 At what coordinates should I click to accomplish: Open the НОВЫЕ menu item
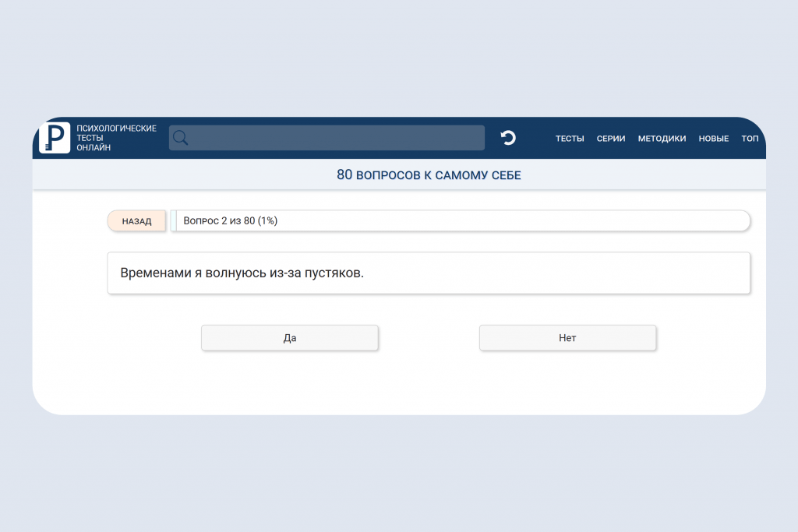tap(714, 139)
